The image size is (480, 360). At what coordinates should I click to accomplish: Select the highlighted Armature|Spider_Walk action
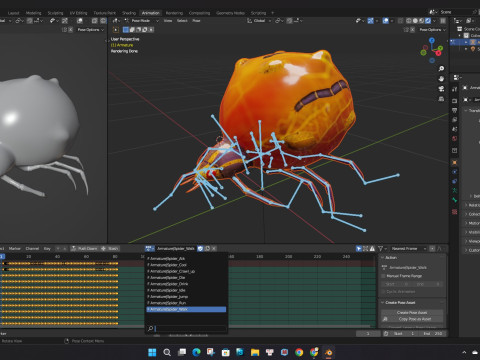pos(187,309)
